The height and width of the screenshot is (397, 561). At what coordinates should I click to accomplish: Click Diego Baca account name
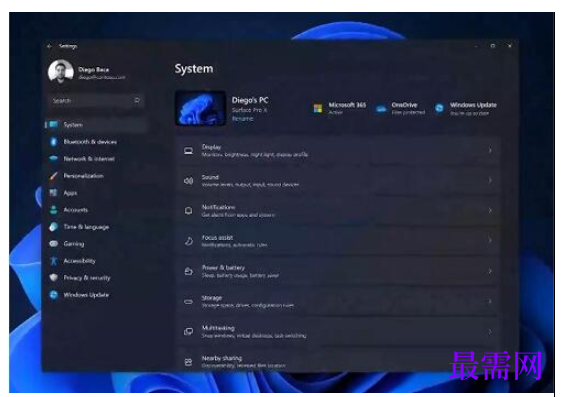pos(93,69)
